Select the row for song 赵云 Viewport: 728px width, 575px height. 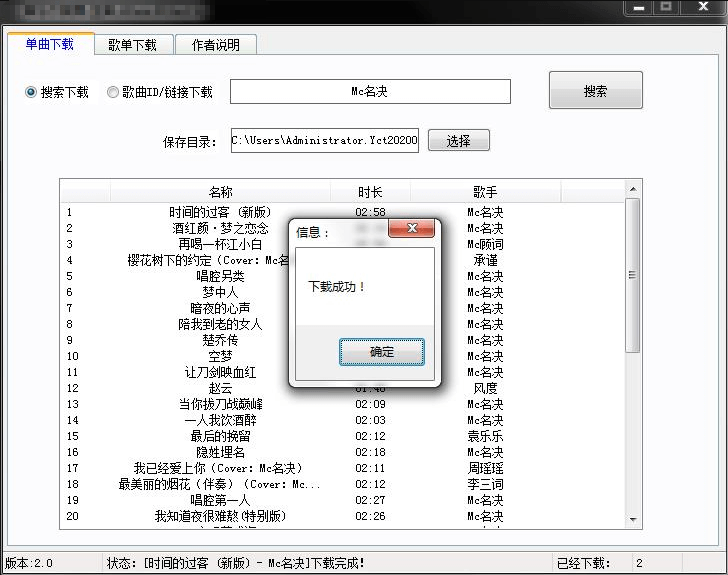pos(220,388)
